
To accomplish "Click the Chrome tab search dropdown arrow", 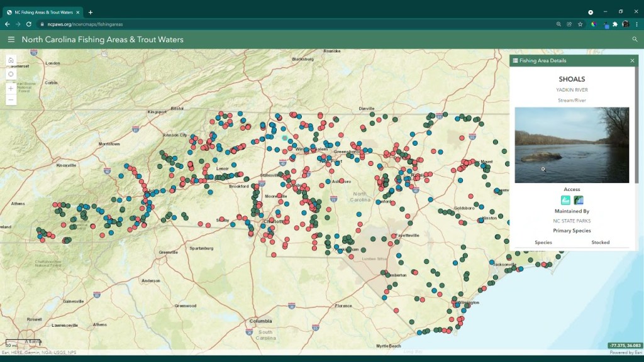I will point(591,12).
